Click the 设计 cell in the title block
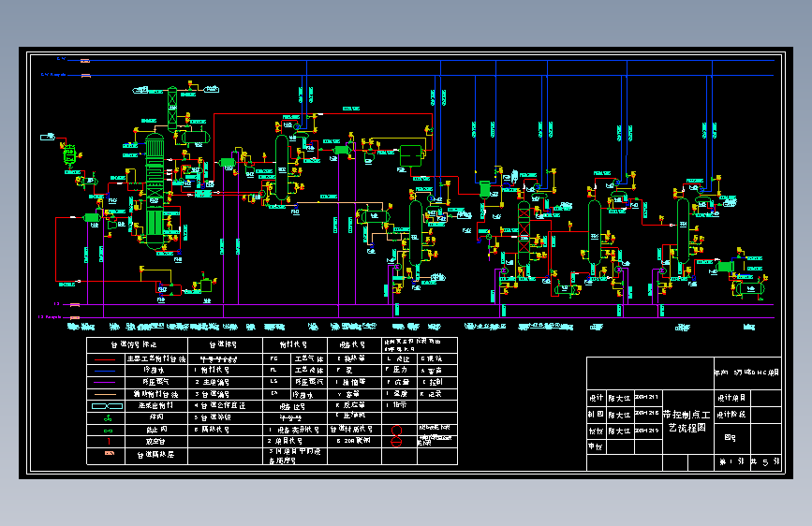Viewport: 812px width, 526px height. click(x=596, y=398)
